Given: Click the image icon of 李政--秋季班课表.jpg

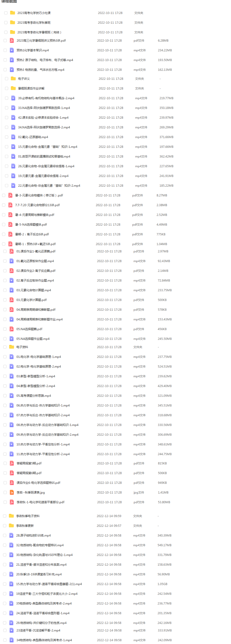Looking at the screenshot, I should (x=12, y=492).
